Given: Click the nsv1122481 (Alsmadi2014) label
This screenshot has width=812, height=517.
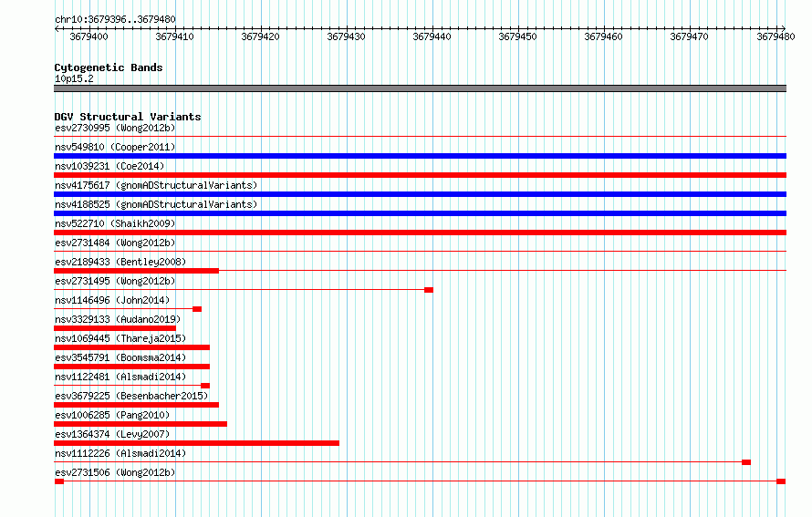Looking at the screenshot, I should 120,377.
